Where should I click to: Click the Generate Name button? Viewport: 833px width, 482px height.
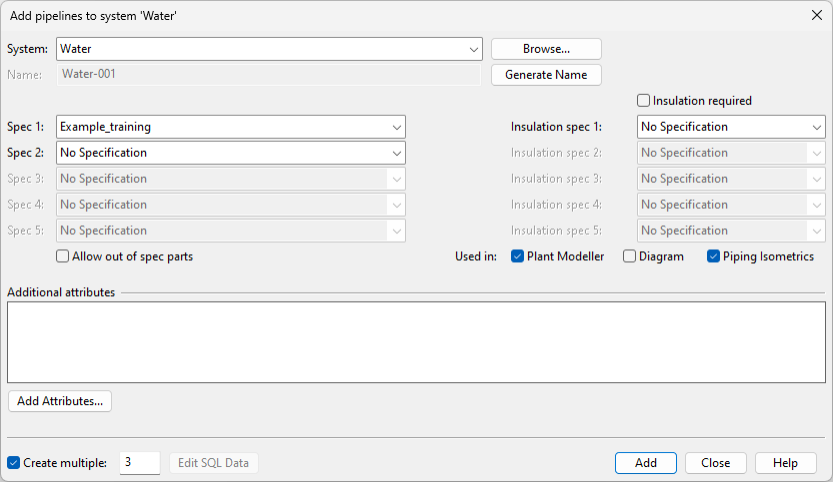[545, 75]
